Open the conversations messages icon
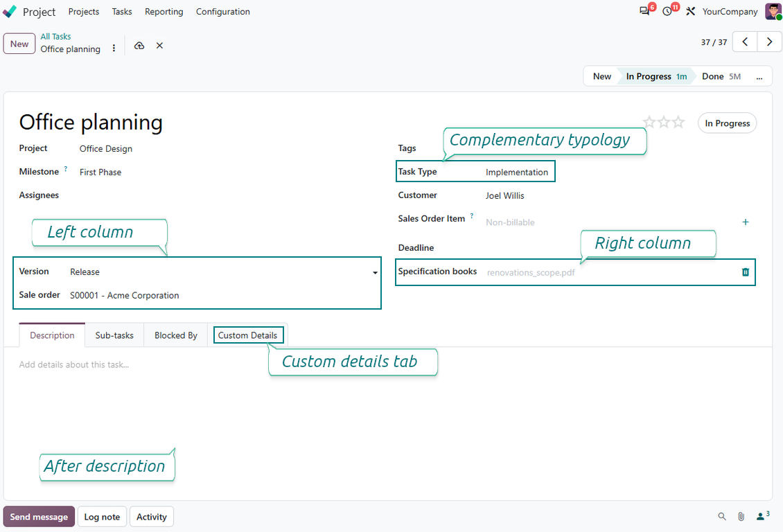This screenshot has height=532, width=783. click(644, 11)
